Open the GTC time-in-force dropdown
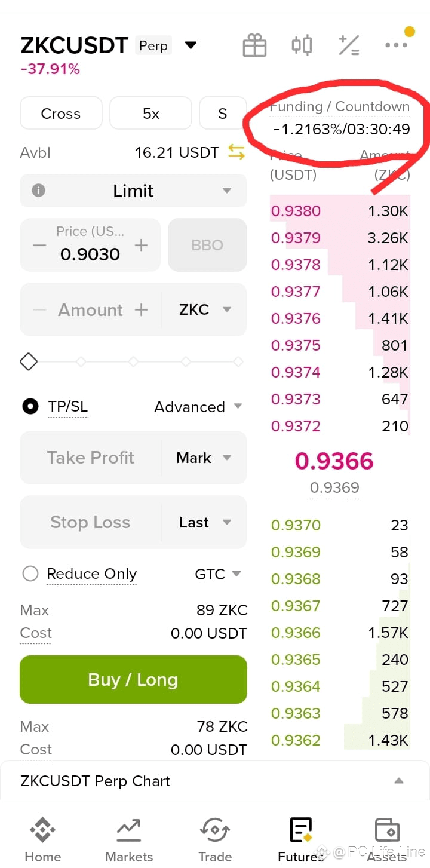 click(218, 574)
